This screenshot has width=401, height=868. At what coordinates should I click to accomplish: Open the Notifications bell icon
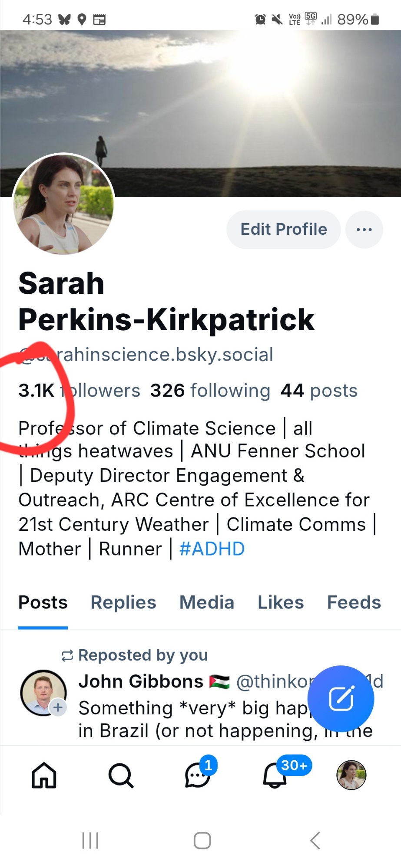click(x=275, y=775)
